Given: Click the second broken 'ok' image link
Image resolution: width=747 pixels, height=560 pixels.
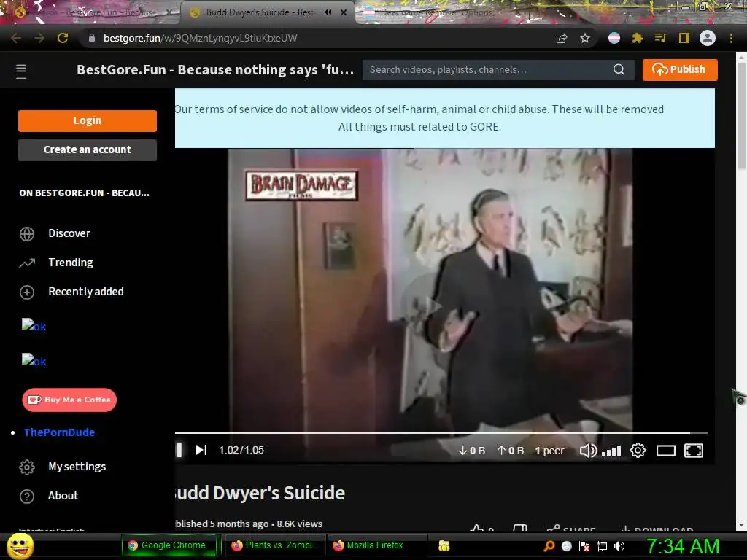Looking at the screenshot, I should [x=34, y=360].
